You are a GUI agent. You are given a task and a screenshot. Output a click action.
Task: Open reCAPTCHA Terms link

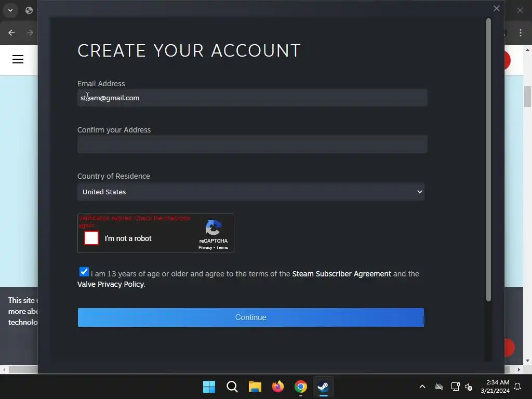pos(222,248)
